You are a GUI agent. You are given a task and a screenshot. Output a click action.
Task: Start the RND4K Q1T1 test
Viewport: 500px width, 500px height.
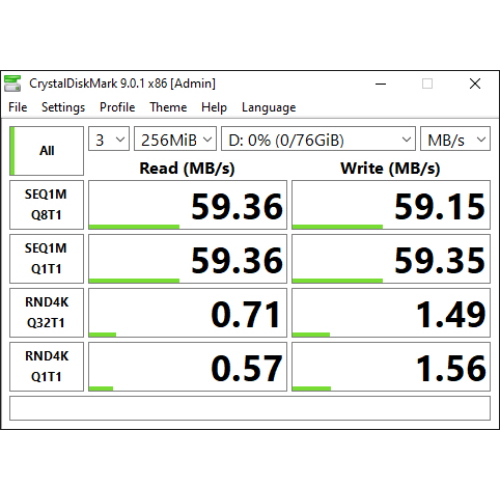click(x=46, y=367)
